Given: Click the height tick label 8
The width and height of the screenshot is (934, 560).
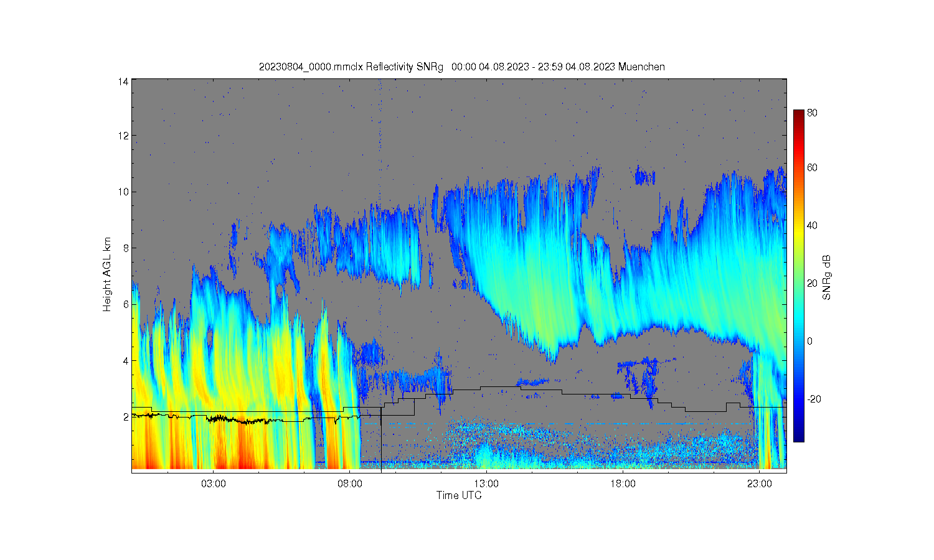Looking at the screenshot, I should pos(126,248).
